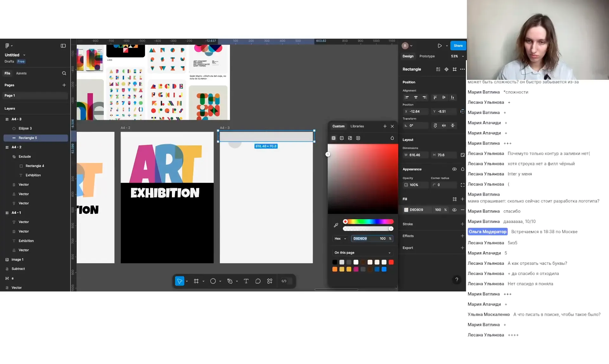This screenshot has width=609, height=364.
Task: Select the Ellipse 3 layer
Action: [25, 128]
